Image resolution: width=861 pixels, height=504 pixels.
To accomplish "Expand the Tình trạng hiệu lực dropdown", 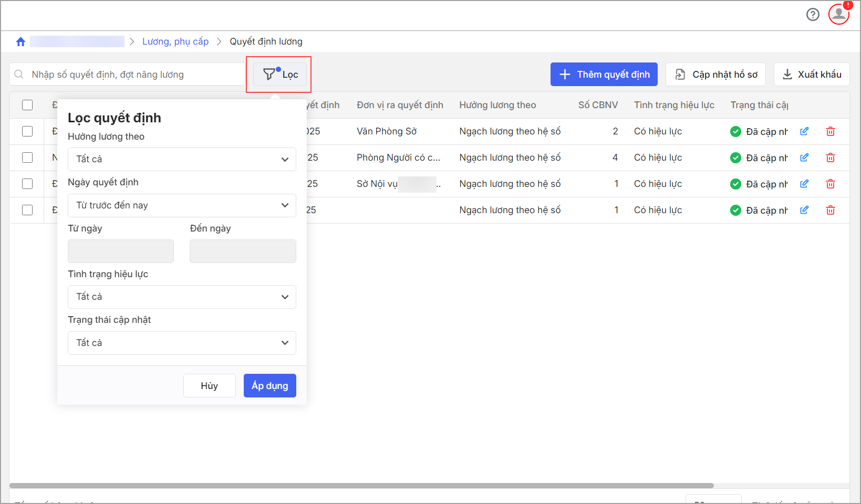I will point(182,297).
